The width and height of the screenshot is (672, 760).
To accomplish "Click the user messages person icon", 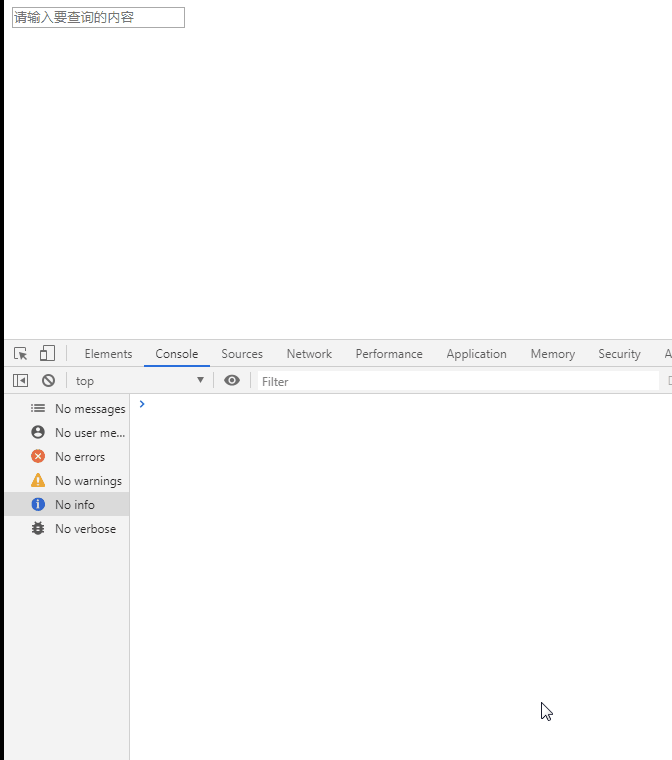I will [38, 432].
